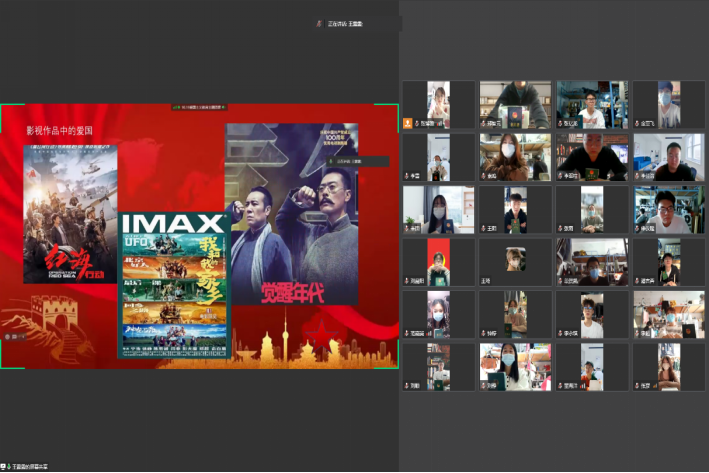Click the 王玲 name label
709x473 pixels.
point(486,281)
